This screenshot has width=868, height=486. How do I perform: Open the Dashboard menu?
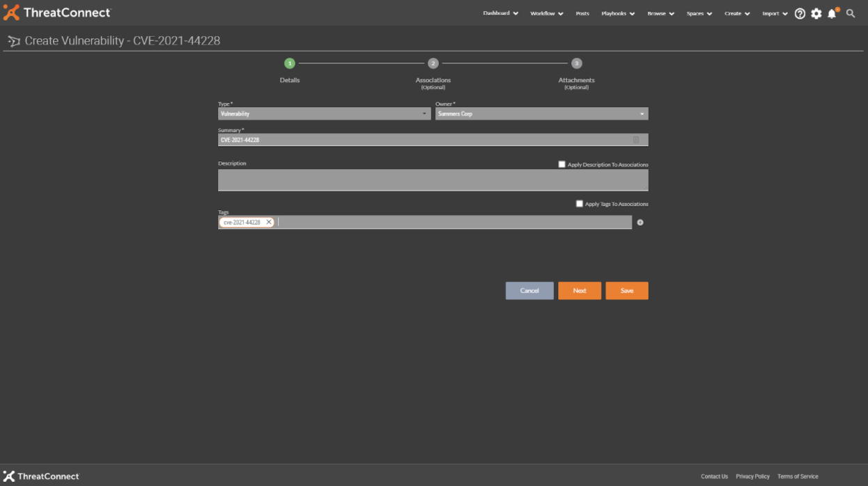point(500,13)
